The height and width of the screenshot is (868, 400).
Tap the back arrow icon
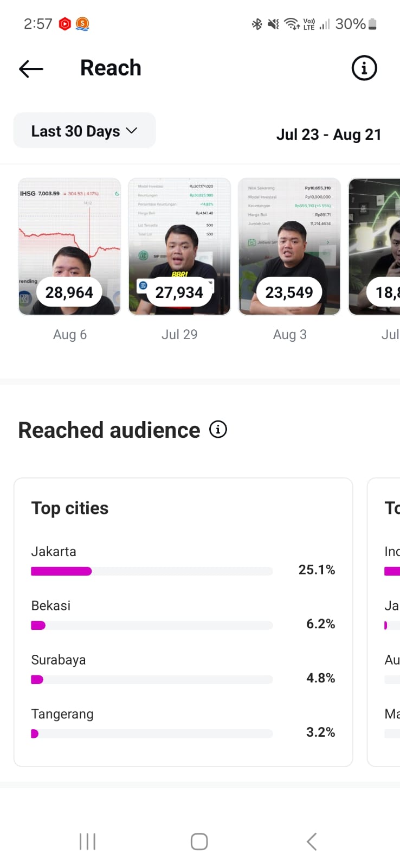pyautogui.click(x=31, y=69)
